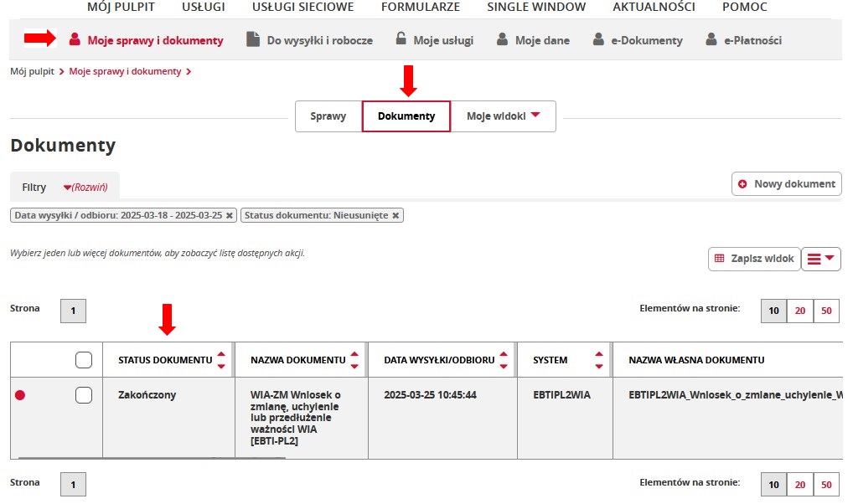Click the "Moje sprawy i dokumenty" user icon

click(74, 39)
